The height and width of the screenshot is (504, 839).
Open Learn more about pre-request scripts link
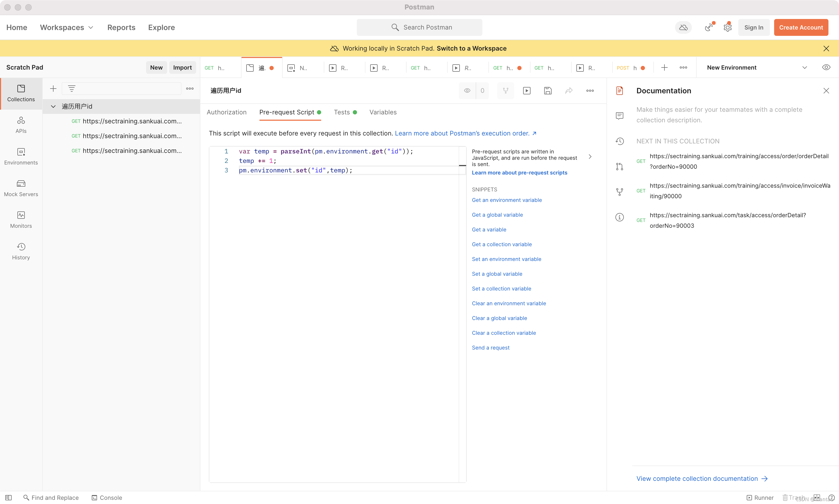coord(519,173)
